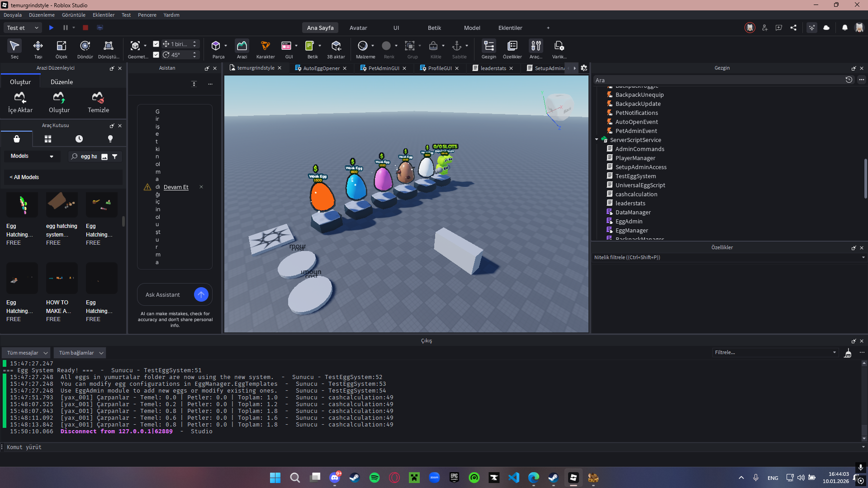Select the Seç (Select) tool
The height and width of the screenshot is (488, 868).
pyautogui.click(x=14, y=49)
